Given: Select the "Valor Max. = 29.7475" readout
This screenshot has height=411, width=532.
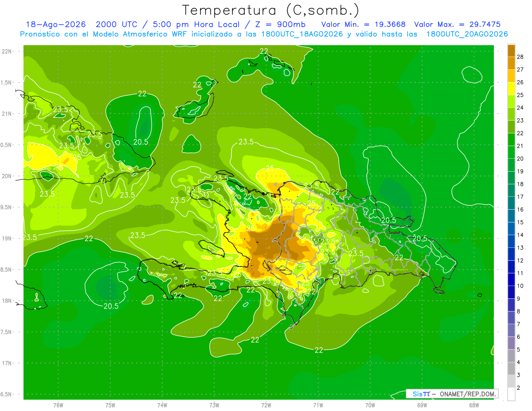Looking at the screenshot, I should [457, 24].
